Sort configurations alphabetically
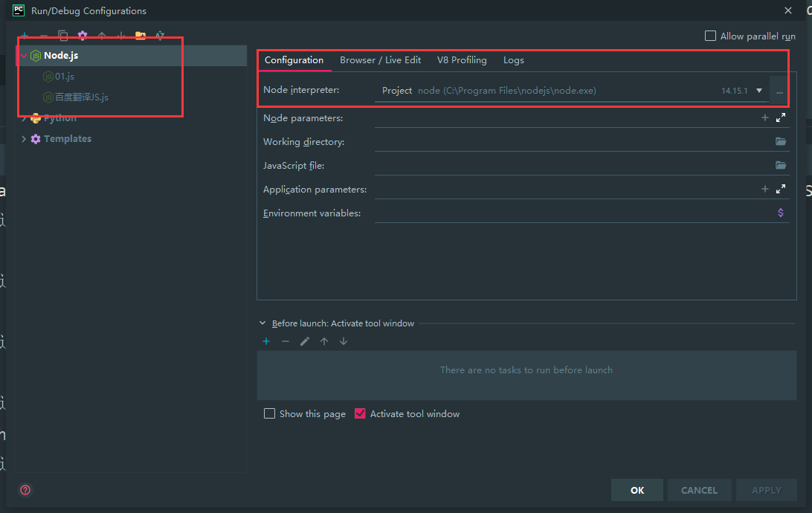 tap(160, 36)
